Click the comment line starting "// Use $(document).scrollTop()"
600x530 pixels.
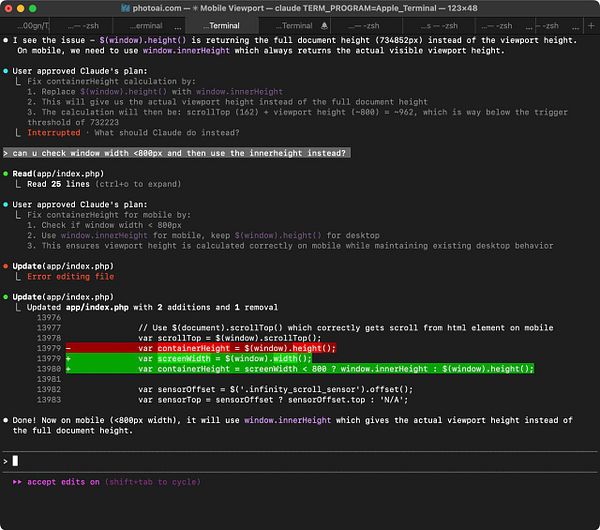point(346,328)
